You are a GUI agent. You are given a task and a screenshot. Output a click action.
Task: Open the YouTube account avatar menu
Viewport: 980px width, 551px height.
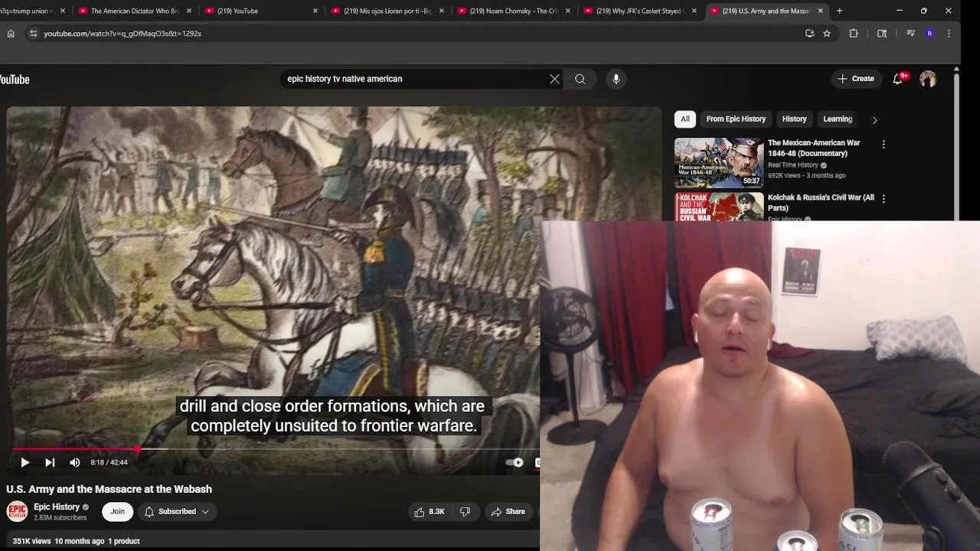click(x=928, y=79)
